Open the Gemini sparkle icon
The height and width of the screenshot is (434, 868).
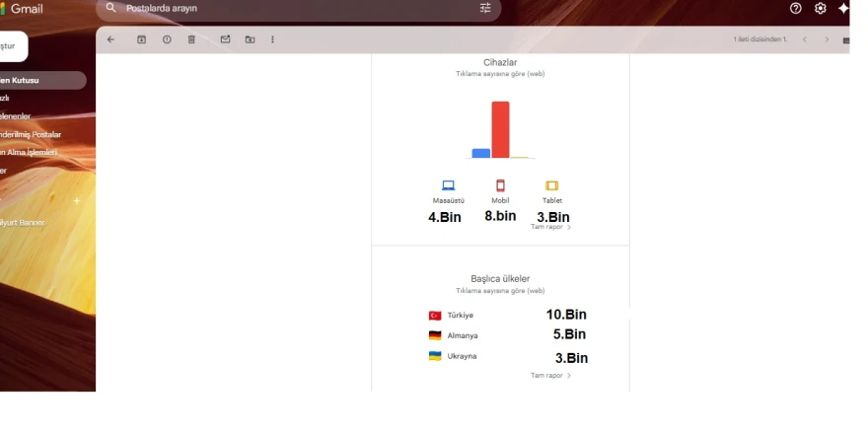[x=843, y=8]
